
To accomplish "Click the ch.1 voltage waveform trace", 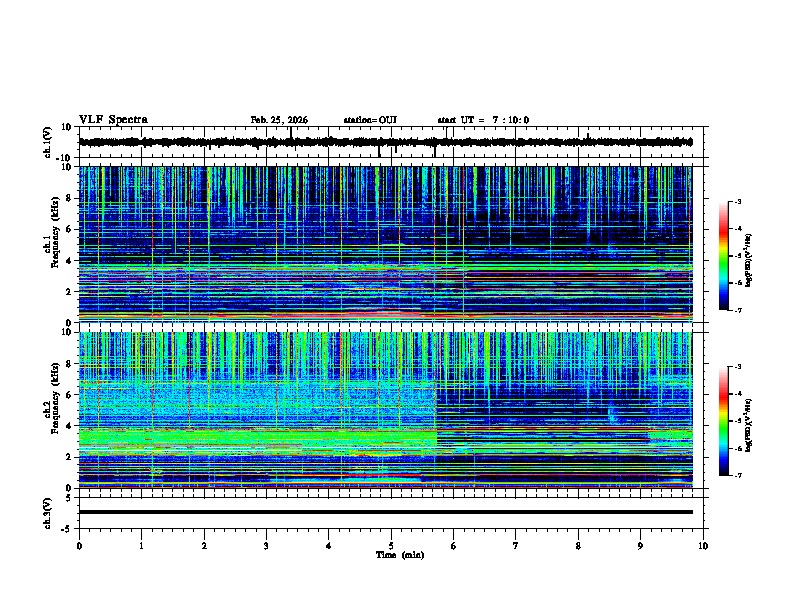I will coord(385,142).
